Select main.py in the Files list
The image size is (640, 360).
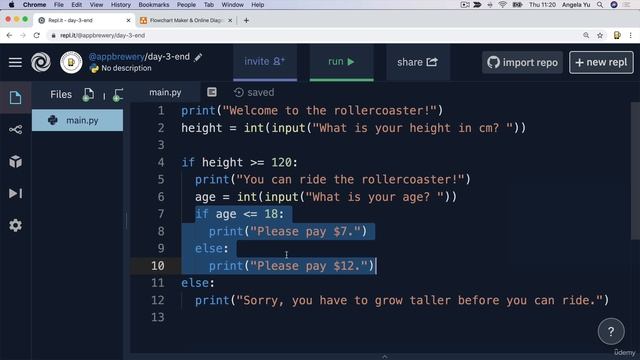[x=77, y=120]
